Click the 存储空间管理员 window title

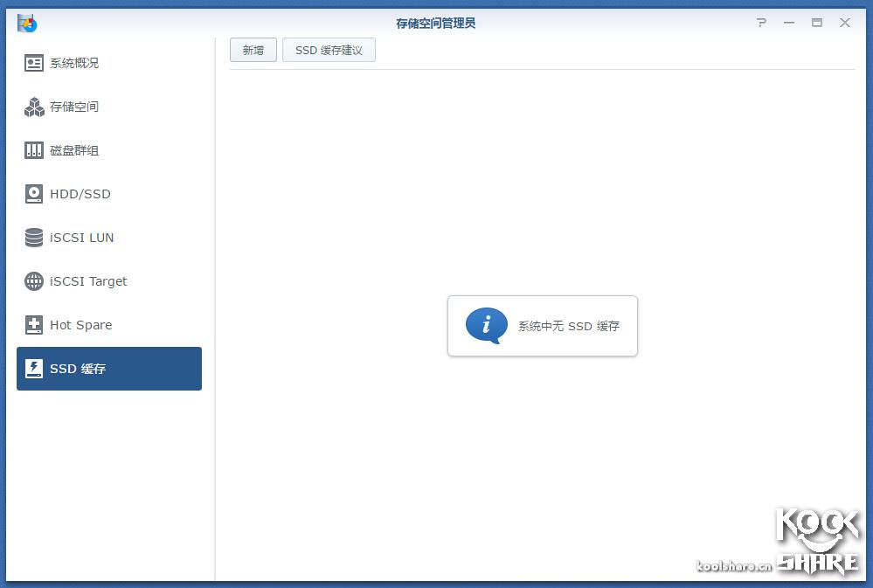(x=435, y=24)
